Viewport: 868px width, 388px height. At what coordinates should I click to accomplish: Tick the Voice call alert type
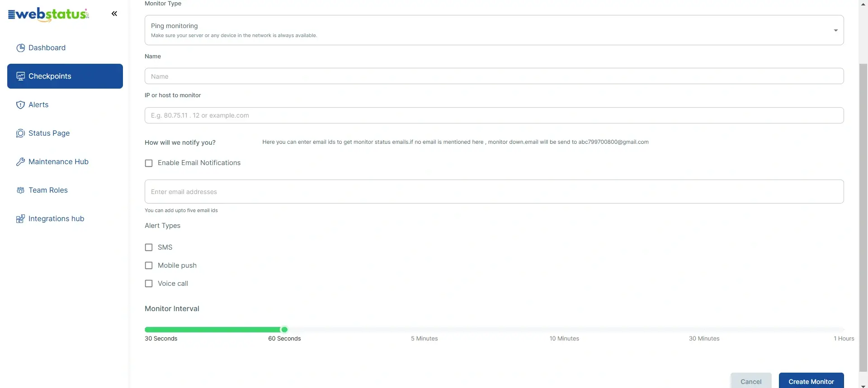pos(149,284)
